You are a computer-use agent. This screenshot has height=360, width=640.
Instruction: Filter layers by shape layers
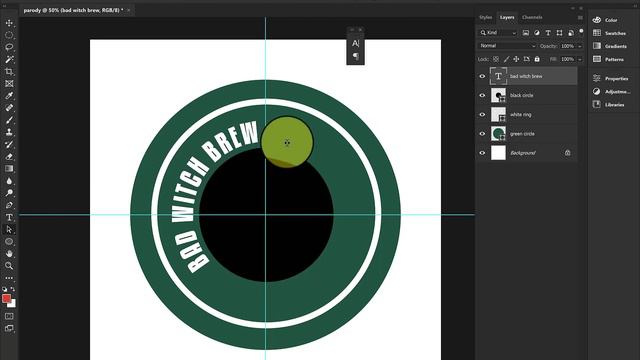pyautogui.click(x=559, y=33)
